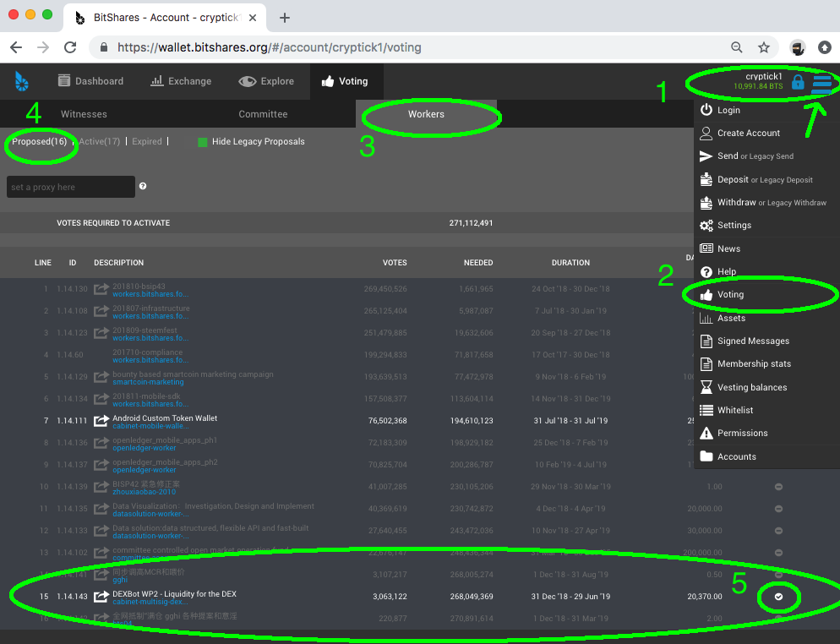Switch to the Witnesses tab
Viewport: 840px width, 644px height.
point(84,114)
